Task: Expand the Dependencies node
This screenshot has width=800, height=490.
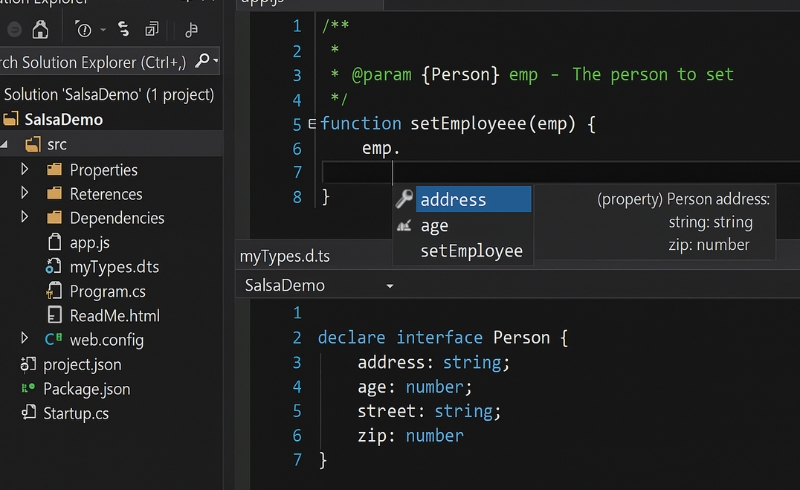Action: 24,217
